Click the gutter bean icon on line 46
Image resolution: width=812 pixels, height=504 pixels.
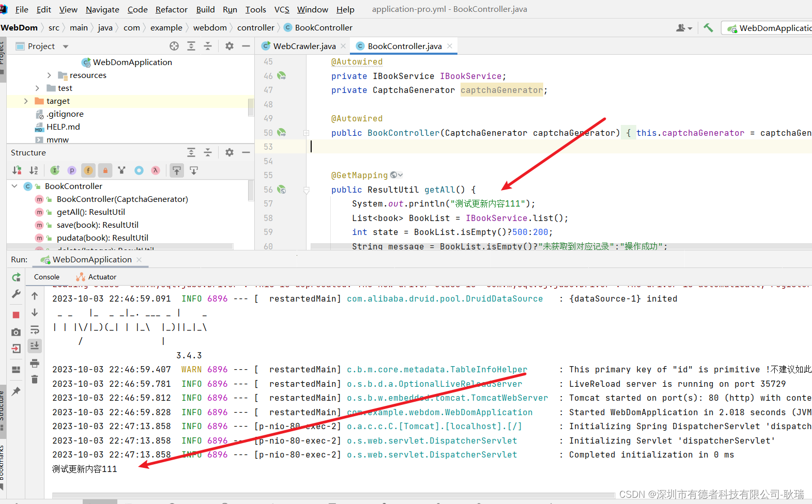282,76
